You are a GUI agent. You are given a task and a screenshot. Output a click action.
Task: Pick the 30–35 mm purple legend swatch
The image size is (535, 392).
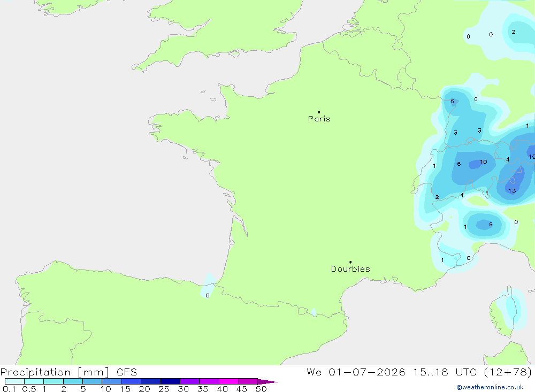[x=189, y=381]
